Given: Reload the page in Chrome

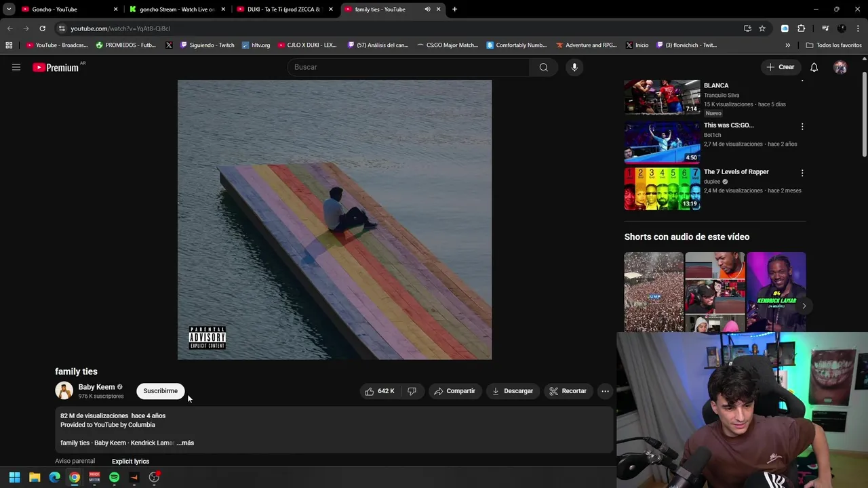Looking at the screenshot, I should [x=42, y=28].
